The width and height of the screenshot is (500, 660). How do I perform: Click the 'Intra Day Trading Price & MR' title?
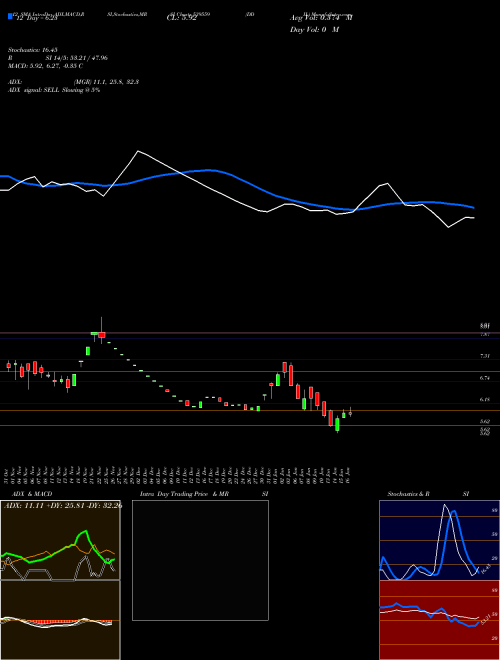click(x=184, y=494)
